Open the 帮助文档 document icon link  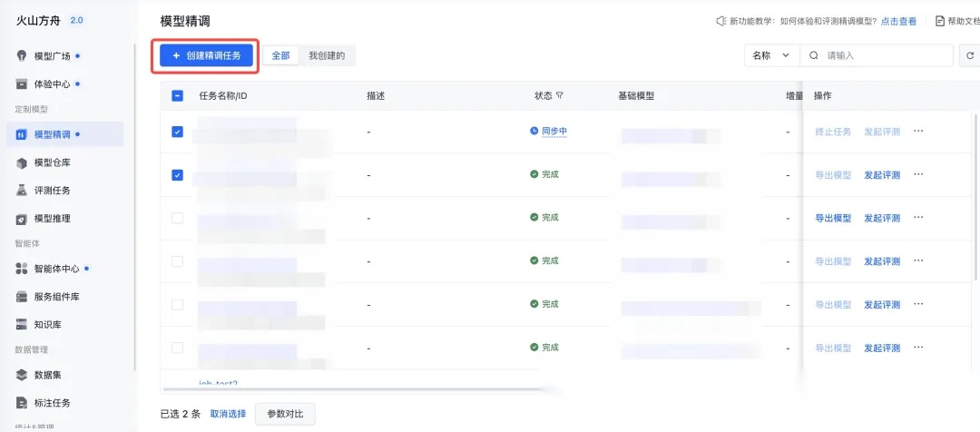939,21
